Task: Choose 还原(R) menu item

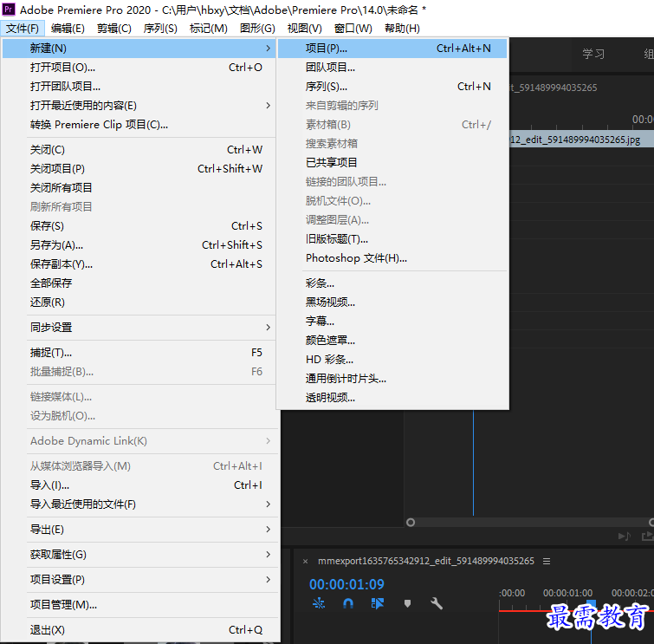Action: click(139, 302)
